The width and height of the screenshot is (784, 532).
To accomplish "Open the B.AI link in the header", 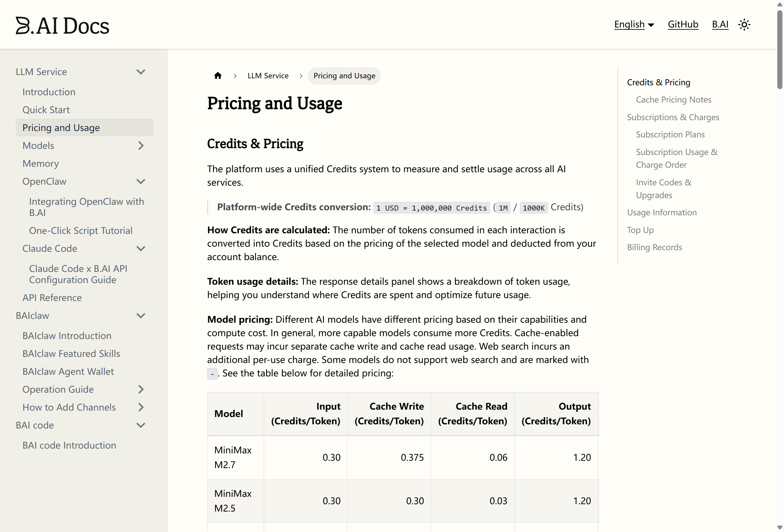I will pyautogui.click(x=720, y=25).
